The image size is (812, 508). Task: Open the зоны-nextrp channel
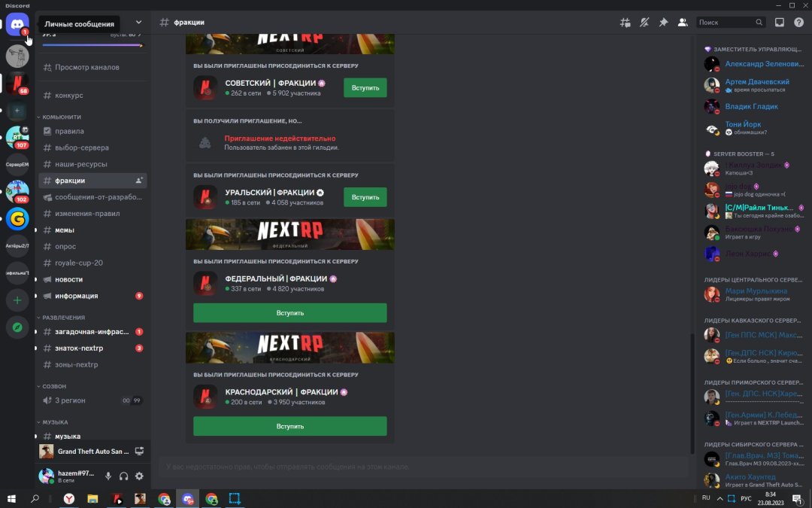tap(92, 364)
